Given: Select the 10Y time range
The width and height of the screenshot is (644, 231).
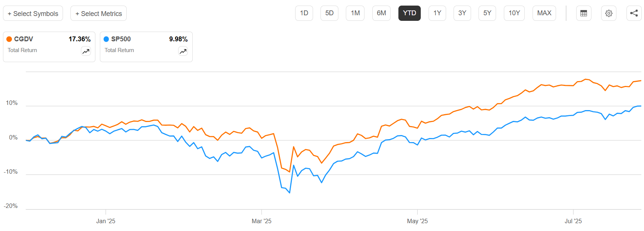Looking at the screenshot, I should (x=514, y=13).
